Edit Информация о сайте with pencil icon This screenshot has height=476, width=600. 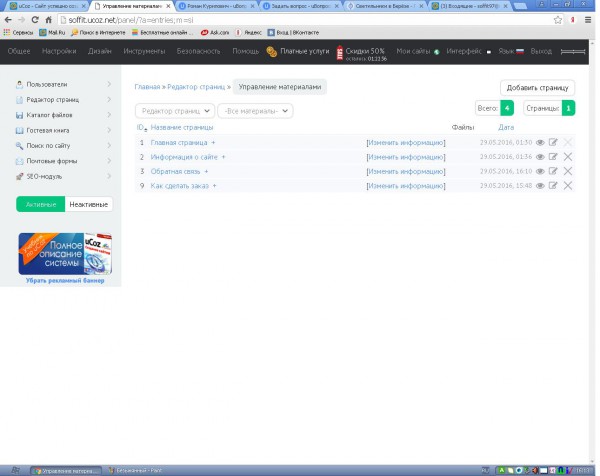pyautogui.click(x=553, y=156)
